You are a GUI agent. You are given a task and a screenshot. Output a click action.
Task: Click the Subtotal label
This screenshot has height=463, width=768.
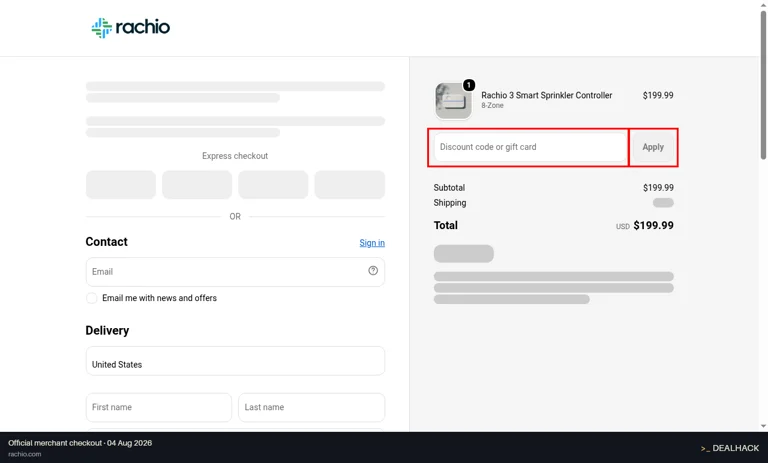449,188
